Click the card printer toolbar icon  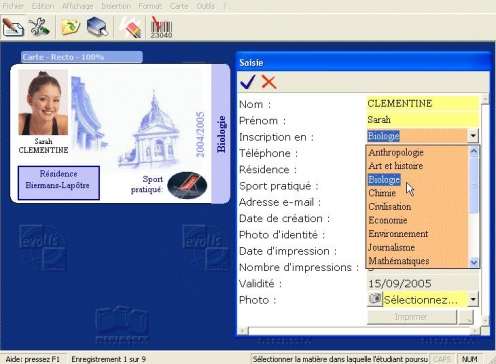(97, 27)
